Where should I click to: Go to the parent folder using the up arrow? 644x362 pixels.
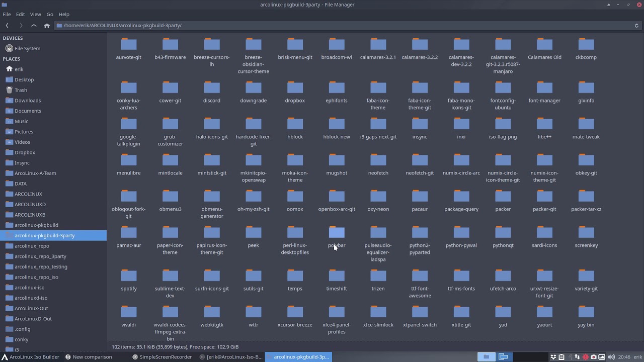(34, 25)
